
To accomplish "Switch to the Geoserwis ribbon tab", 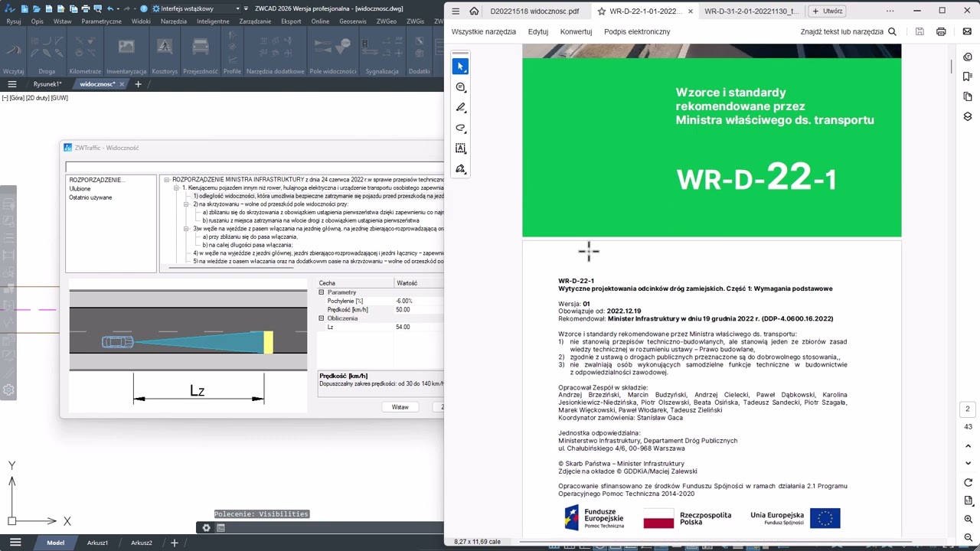I will tap(353, 21).
